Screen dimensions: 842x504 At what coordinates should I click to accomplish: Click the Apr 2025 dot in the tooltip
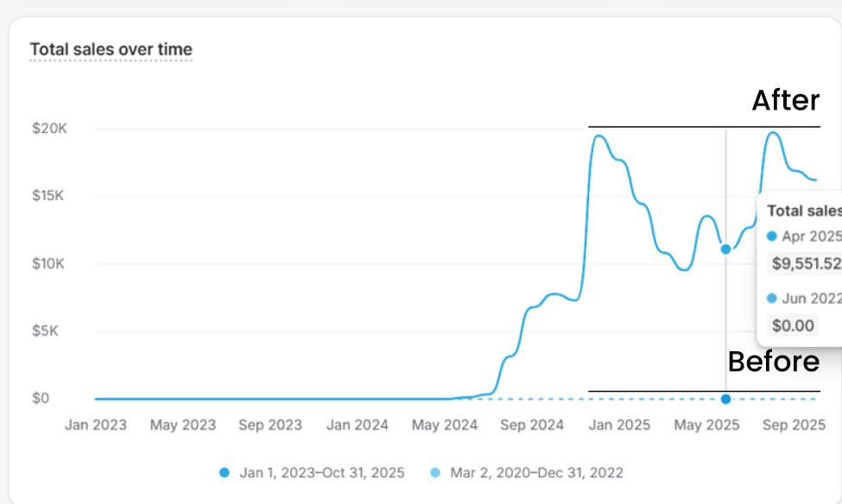[772, 236]
